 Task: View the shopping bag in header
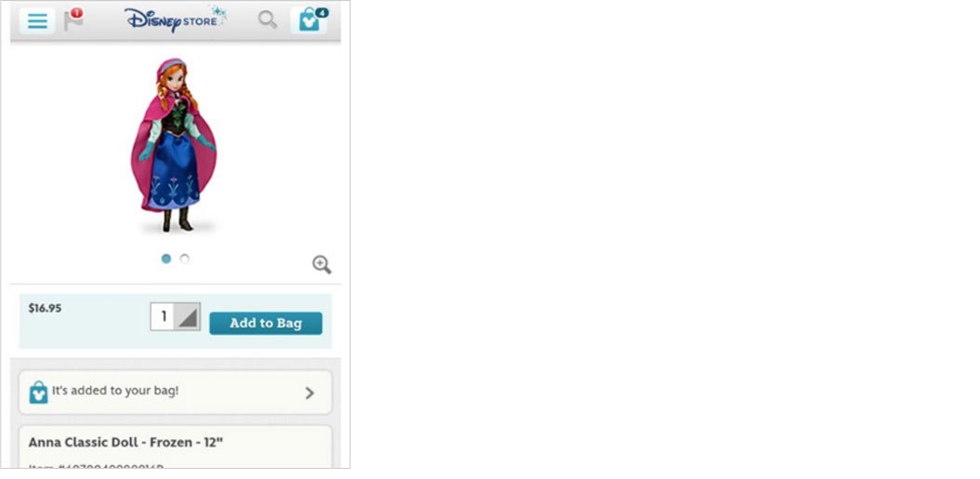(308, 20)
